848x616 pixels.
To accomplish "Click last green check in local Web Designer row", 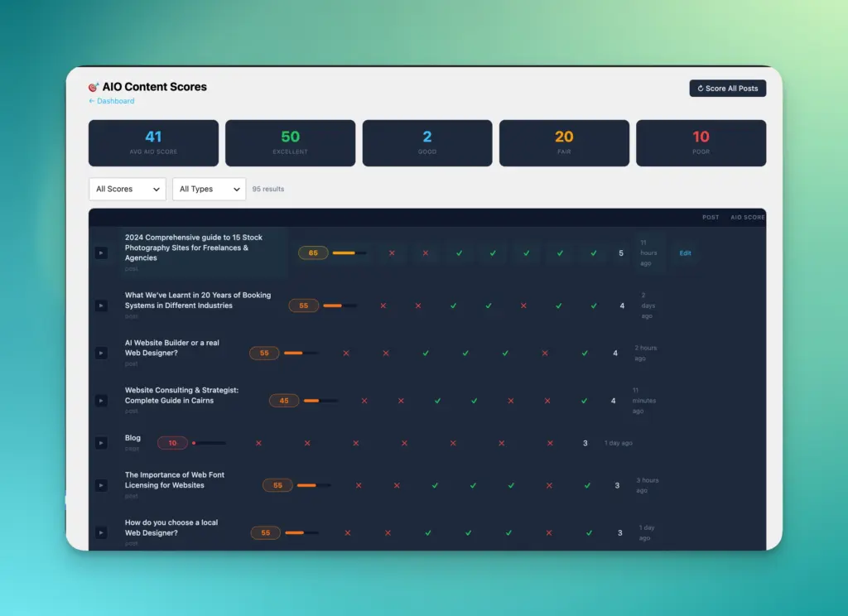I will coord(589,532).
